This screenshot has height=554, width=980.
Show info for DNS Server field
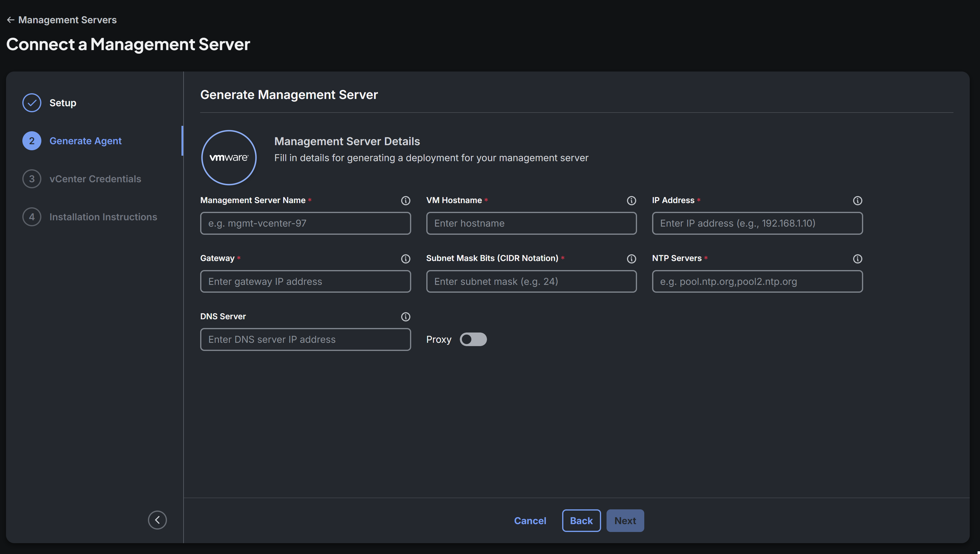(x=406, y=317)
